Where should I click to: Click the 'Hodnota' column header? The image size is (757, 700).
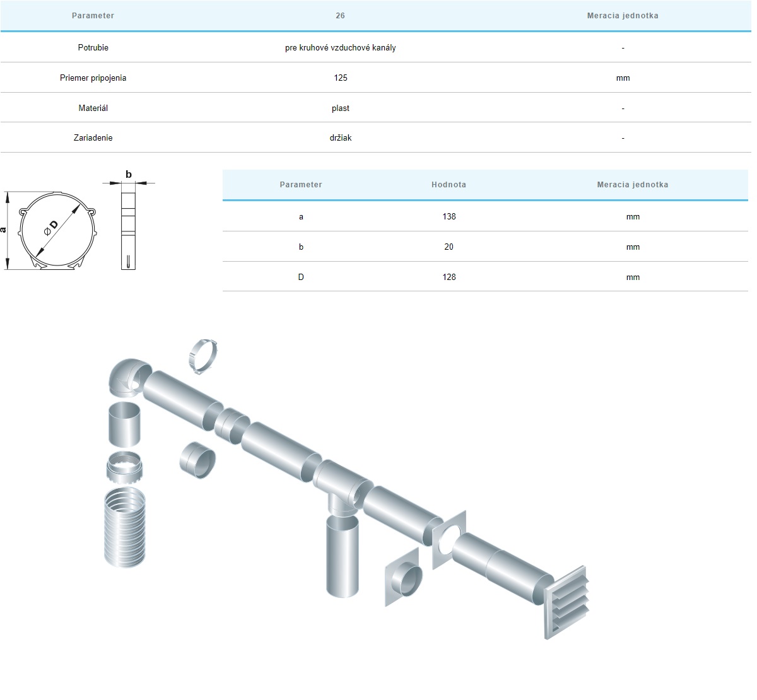pyautogui.click(x=449, y=185)
